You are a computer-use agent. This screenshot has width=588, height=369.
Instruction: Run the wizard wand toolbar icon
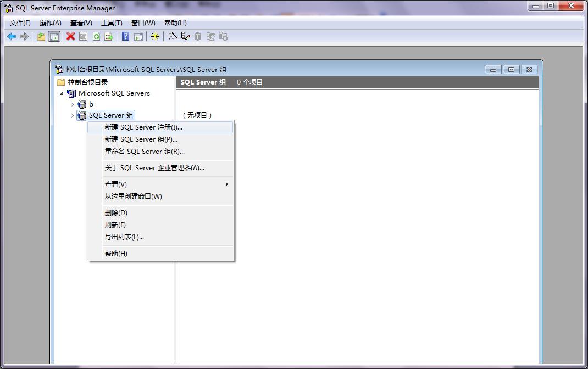(172, 36)
